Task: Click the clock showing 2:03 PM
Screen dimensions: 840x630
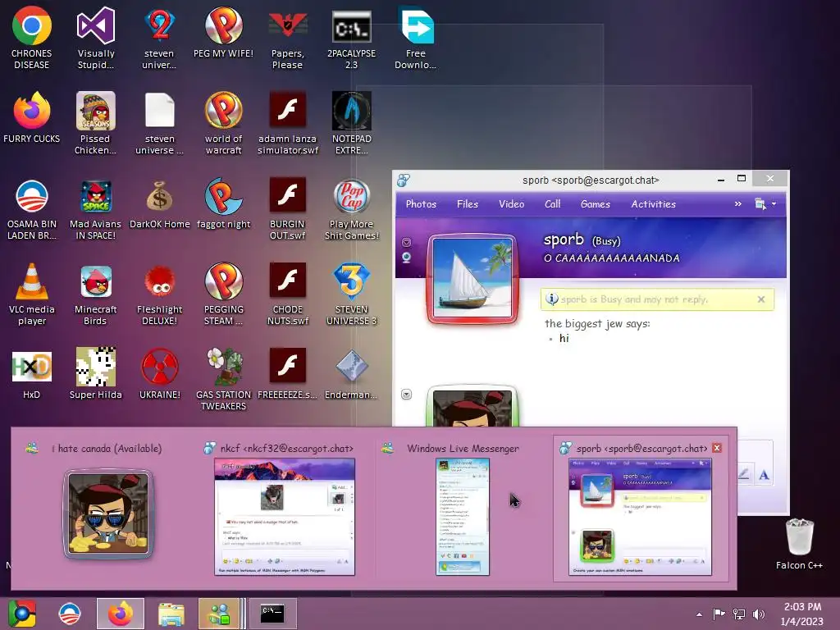Action: 802,607
